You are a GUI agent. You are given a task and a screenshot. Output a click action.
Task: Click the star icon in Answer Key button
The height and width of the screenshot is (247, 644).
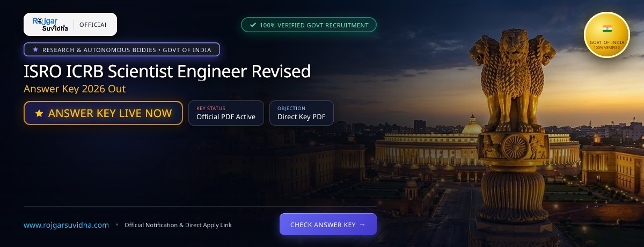[x=39, y=113]
